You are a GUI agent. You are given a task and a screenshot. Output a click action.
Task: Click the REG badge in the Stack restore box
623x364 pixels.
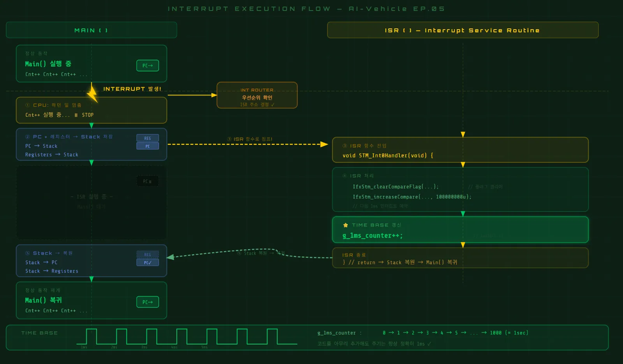point(148,255)
